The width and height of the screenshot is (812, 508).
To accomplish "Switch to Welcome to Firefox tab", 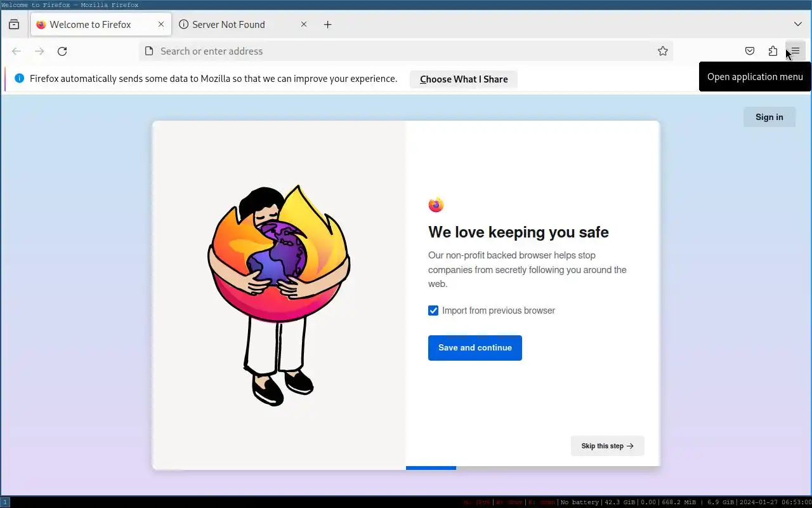I will tap(100, 24).
